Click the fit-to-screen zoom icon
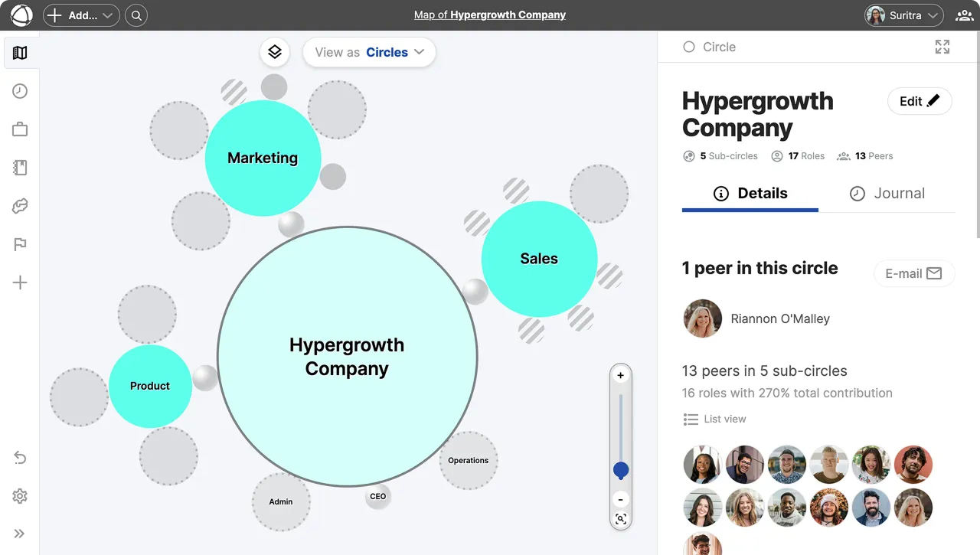The width and height of the screenshot is (980, 555). point(621,519)
